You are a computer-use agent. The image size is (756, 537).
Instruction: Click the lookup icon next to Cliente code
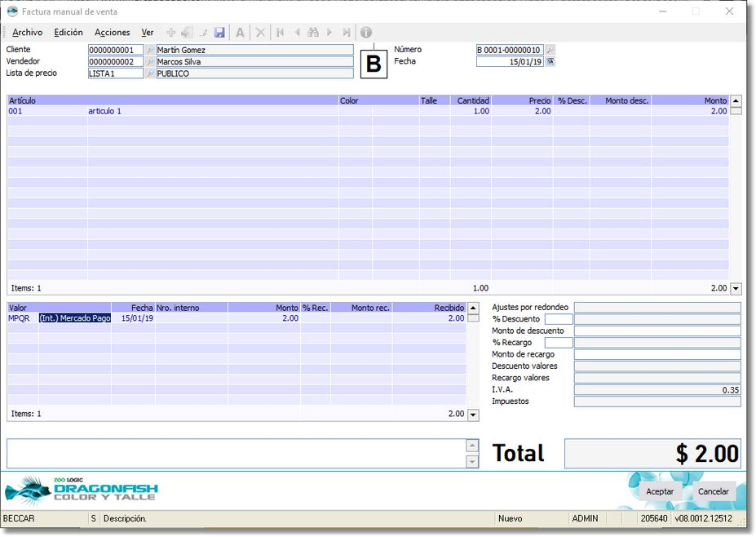pyautogui.click(x=150, y=50)
